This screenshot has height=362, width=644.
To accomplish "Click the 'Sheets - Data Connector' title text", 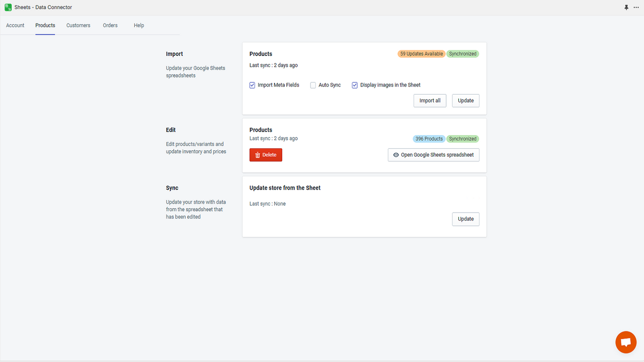I will click(x=43, y=8).
